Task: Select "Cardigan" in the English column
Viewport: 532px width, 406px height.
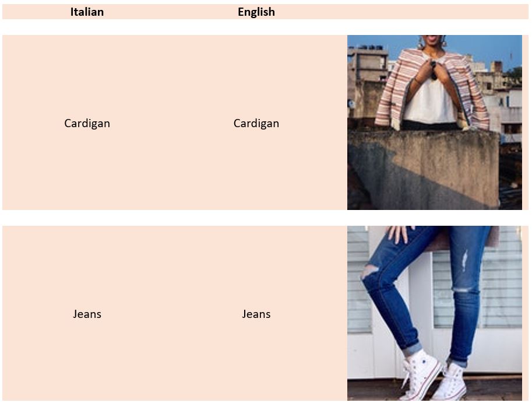Action: [256, 123]
